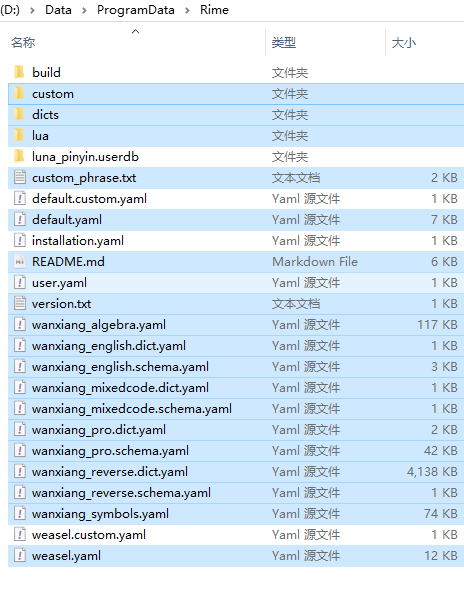Click the dicts folder icon

[x=19, y=114]
